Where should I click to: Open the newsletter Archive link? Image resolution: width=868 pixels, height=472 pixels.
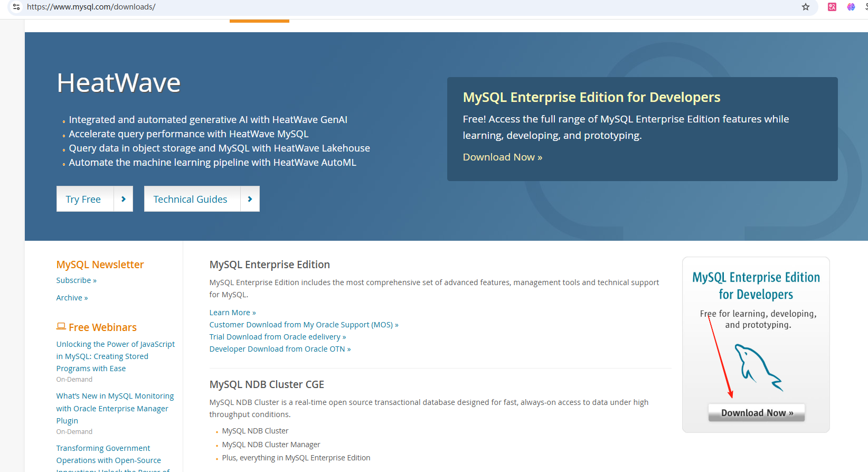coord(72,298)
